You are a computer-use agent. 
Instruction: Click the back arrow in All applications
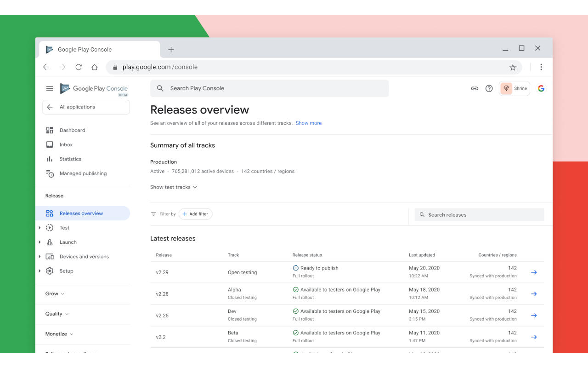(x=50, y=107)
